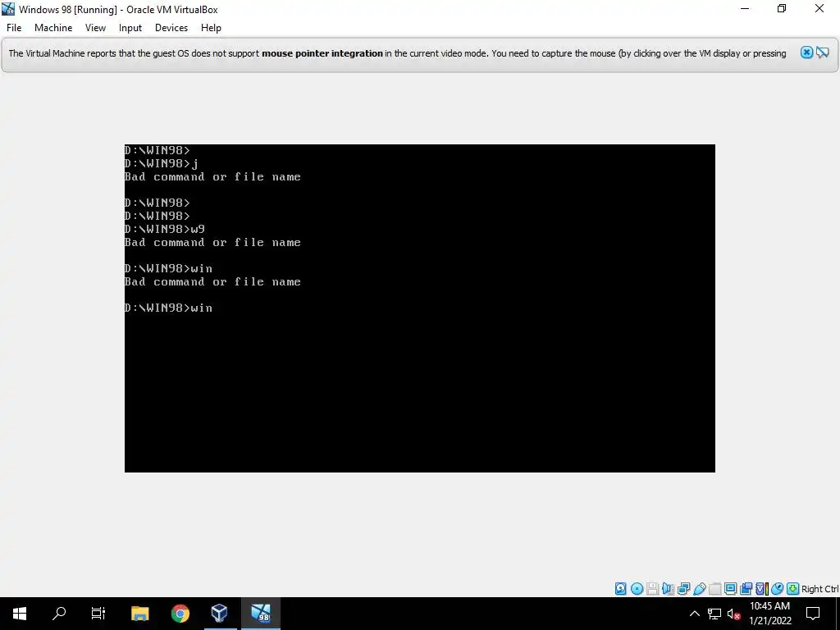Open the Machine menu
The height and width of the screenshot is (630, 840).
pos(53,28)
